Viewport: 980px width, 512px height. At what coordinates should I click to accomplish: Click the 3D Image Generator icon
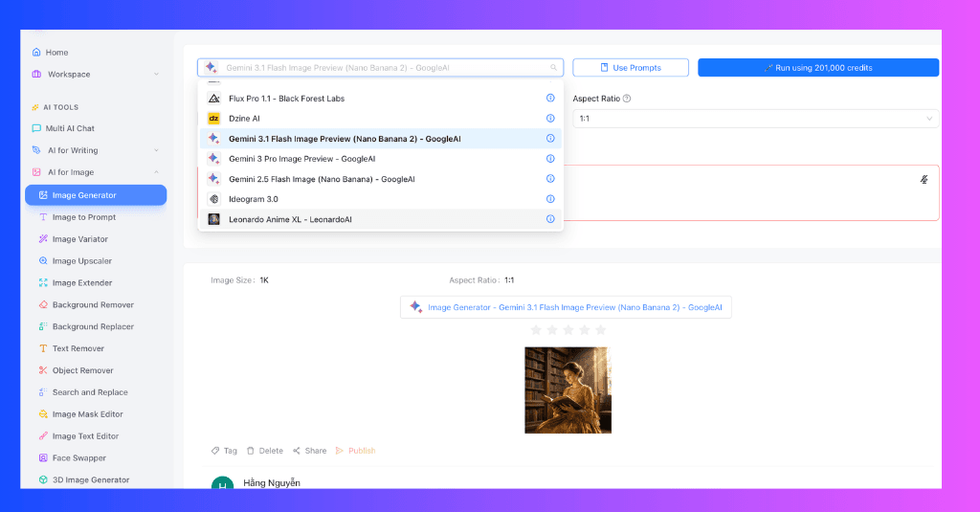pos(43,479)
